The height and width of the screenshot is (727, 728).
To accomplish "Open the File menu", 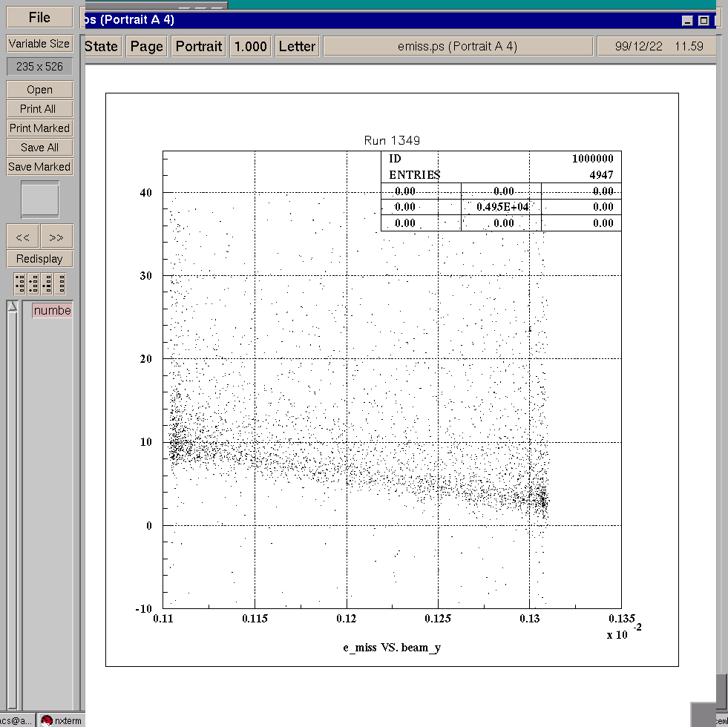I will 40,18.
